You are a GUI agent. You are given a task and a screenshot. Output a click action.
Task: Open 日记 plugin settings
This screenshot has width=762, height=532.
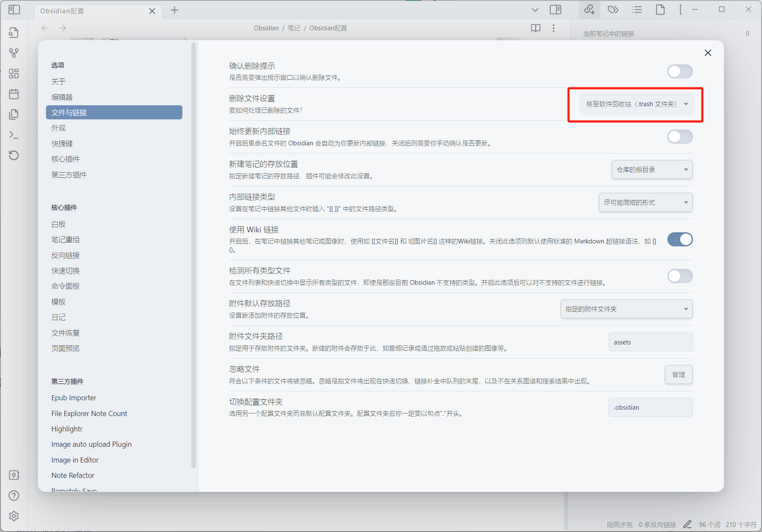pos(114,317)
